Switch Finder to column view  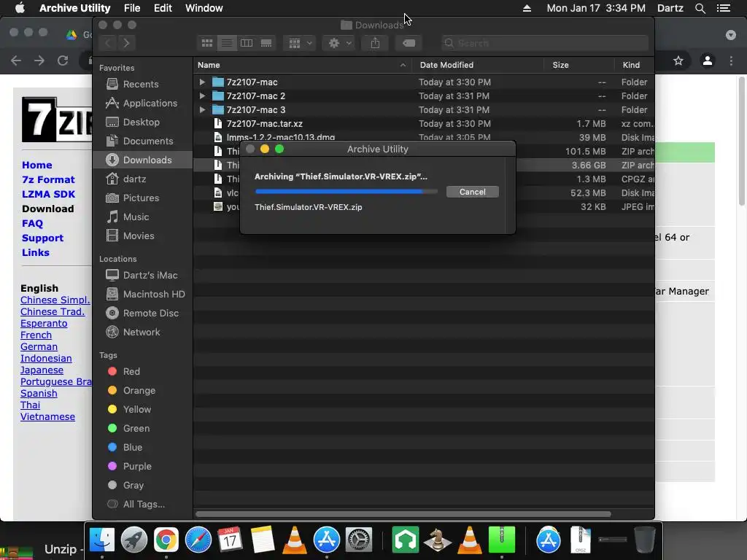[247, 43]
